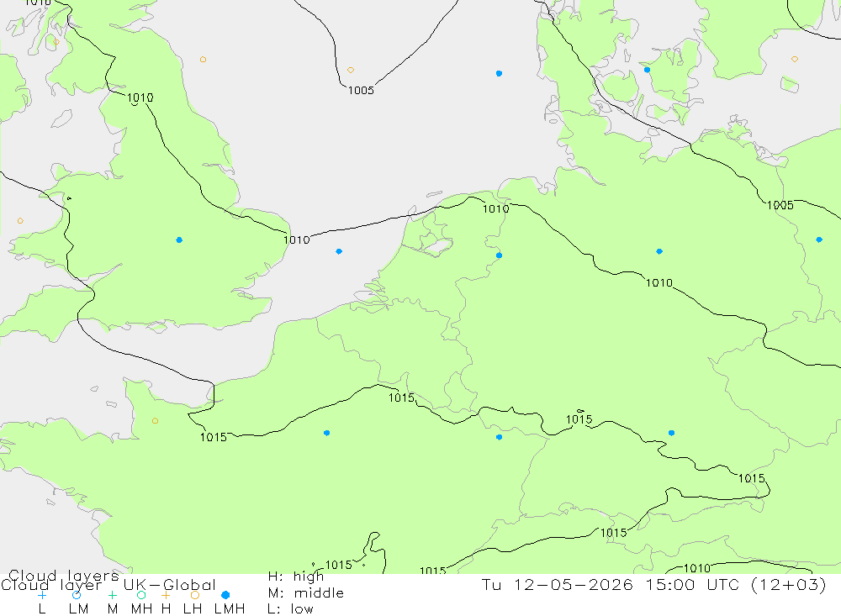Click the 'Tu 12-05-2026 15:00 UTC (12+03)' timestamp
The width and height of the screenshot is (841, 616).
(653, 584)
